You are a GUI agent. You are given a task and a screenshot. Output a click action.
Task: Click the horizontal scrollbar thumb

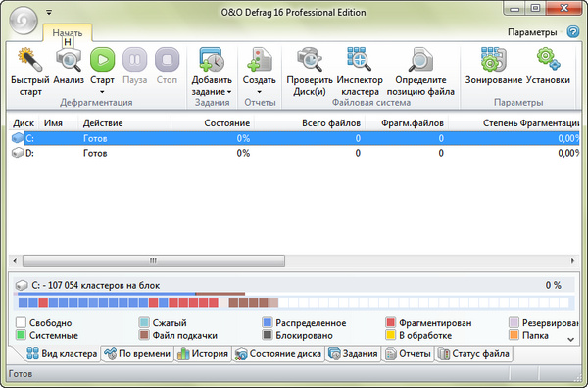click(x=154, y=261)
